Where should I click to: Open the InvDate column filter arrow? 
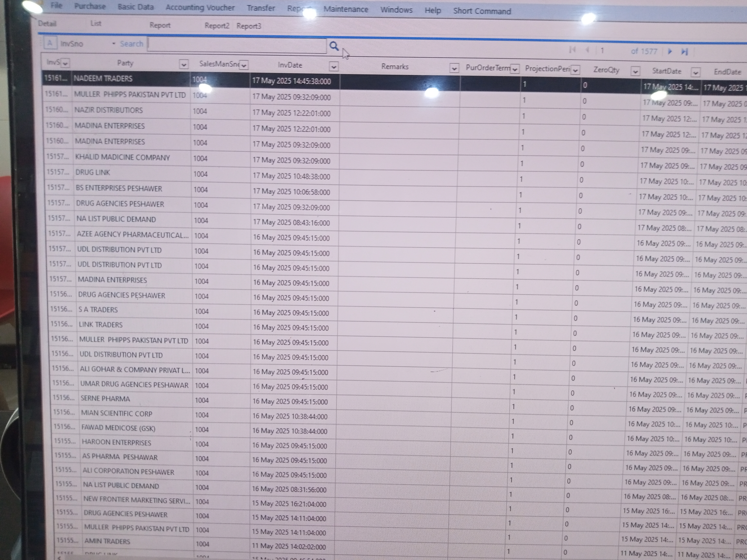[x=334, y=67]
